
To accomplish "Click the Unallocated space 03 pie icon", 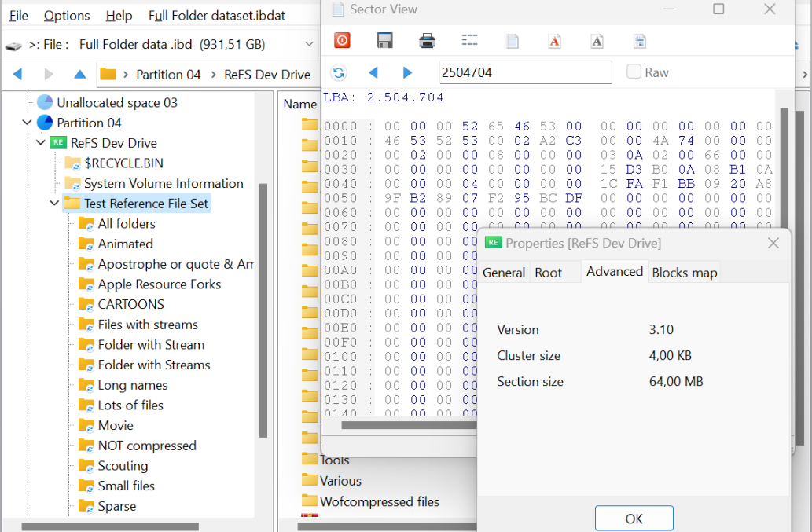I will [x=45, y=102].
